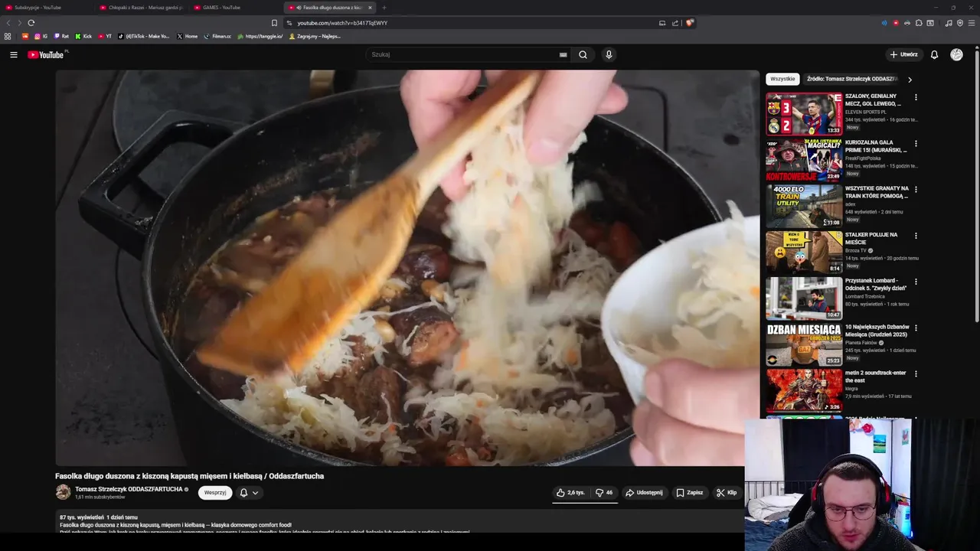This screenshot has height=551, width=980.
Task: Open options for Przystanek Lombard video
Action: 916,282
